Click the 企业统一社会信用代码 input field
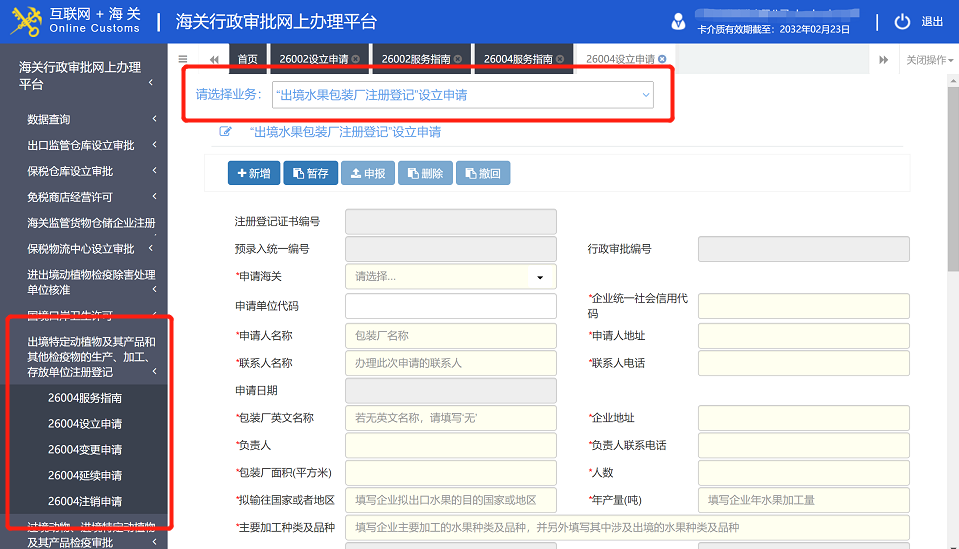The height and width of the screenshot is (549, 959). [x=804, y=306]
